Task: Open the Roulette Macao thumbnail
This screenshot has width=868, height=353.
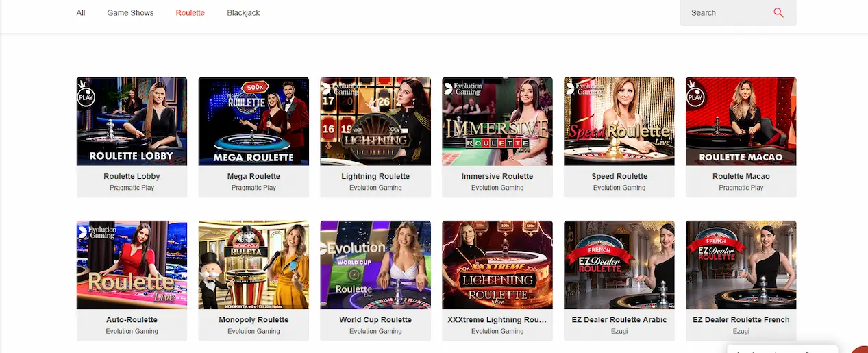Action: 741,121
